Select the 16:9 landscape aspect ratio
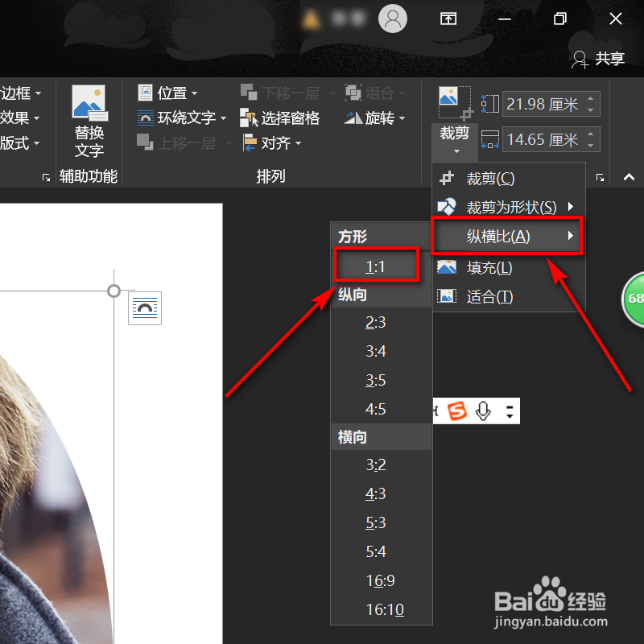 [x=381, y=580]
